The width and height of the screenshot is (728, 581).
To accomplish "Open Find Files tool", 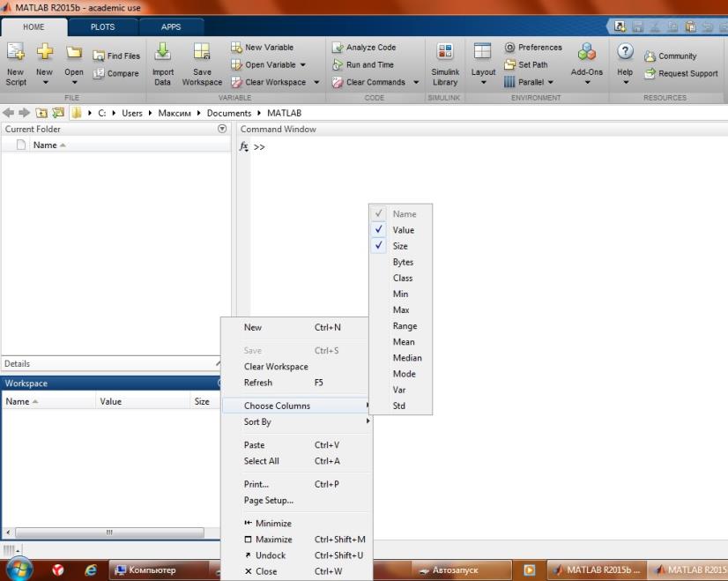I will tap(116, 56).
